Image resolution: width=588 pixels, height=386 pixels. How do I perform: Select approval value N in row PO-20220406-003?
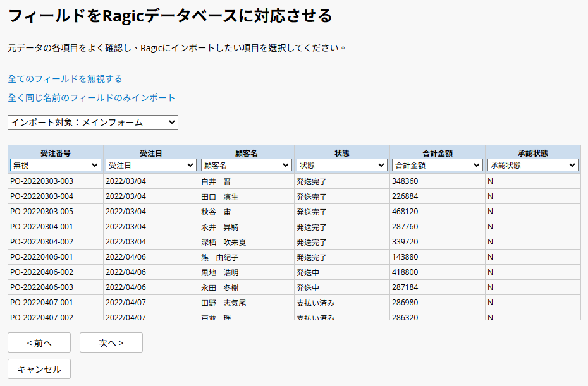click(x=490, y=287)
